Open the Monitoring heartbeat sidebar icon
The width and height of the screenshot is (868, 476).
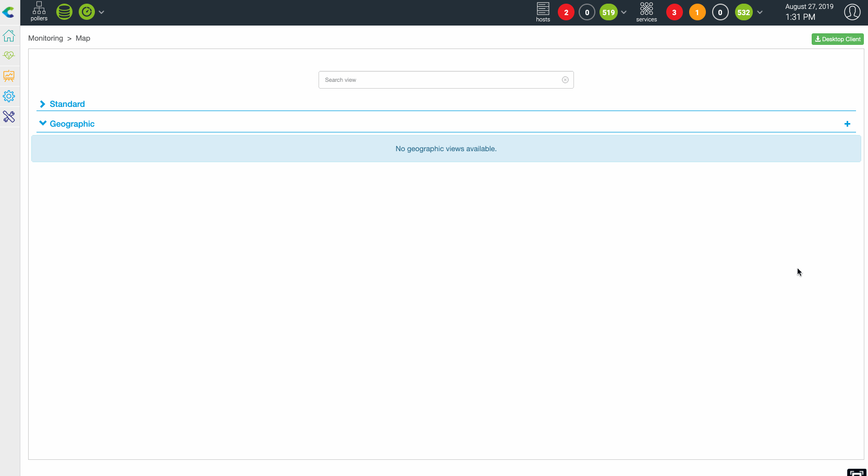point(9,55)
